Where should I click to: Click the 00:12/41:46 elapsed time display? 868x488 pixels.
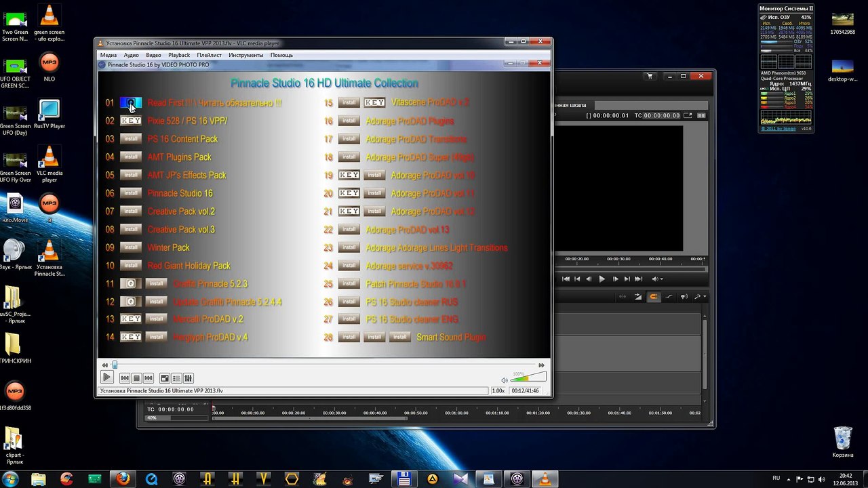[526, 391]
